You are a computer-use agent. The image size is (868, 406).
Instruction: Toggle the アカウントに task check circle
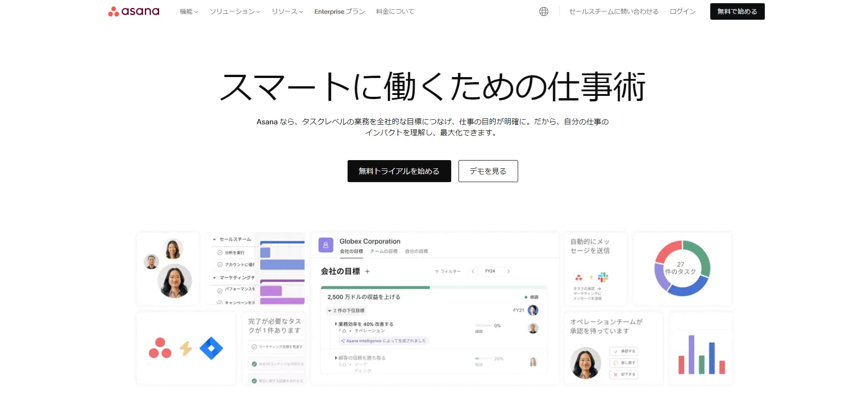[220, 265]
